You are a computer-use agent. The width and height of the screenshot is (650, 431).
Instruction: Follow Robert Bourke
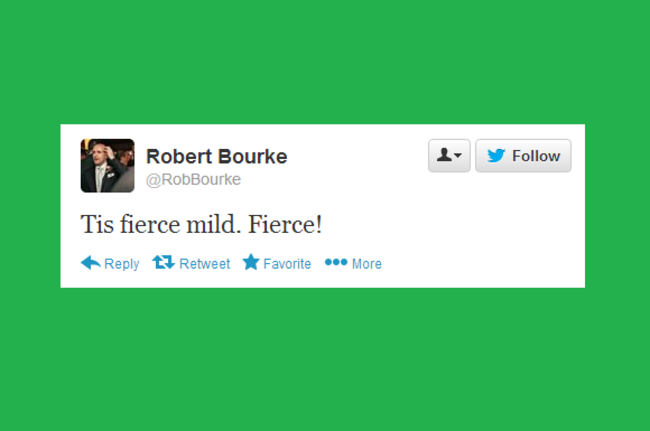(523, 155)
